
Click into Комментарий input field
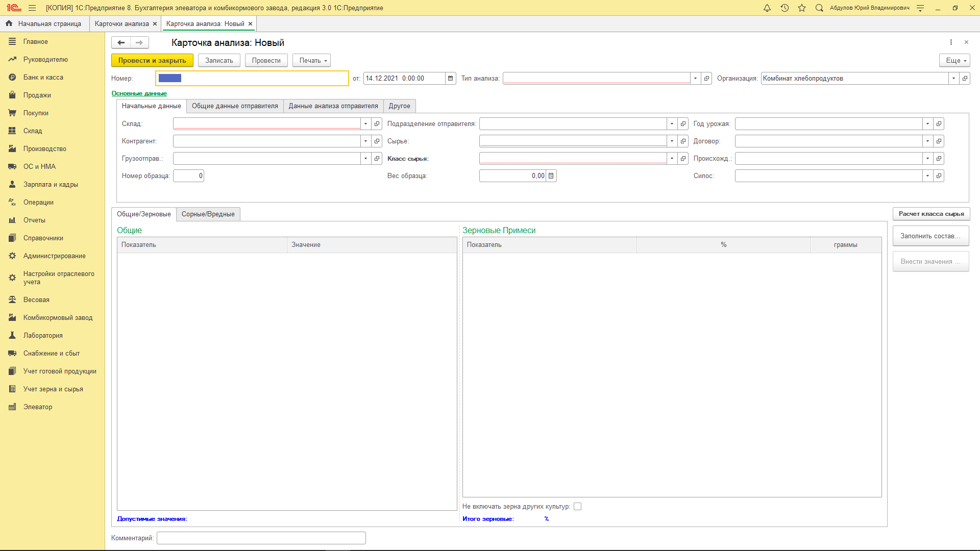coord(261,538)
